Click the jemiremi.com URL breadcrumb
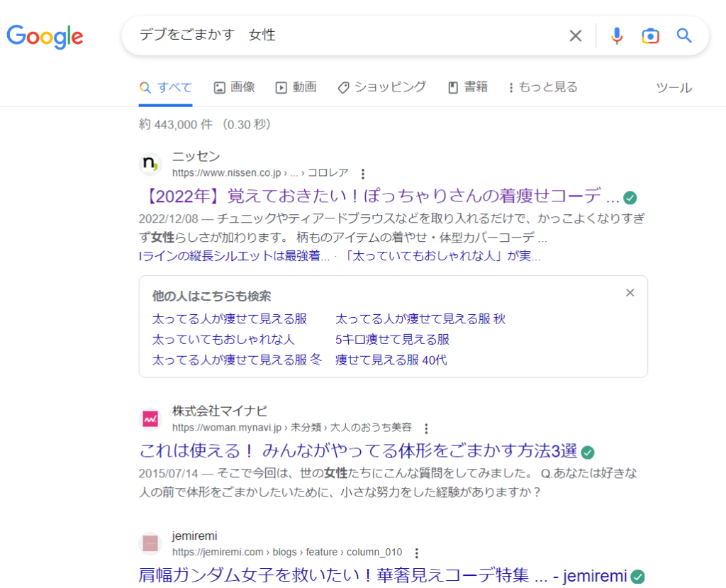The image size is (726, 588). [x=287, y=553]
